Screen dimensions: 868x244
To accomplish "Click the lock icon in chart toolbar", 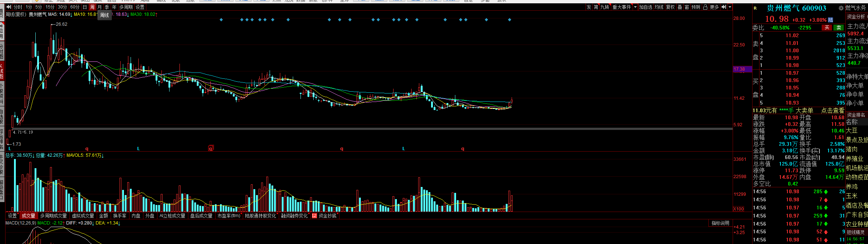I will (x=705, y=7).
